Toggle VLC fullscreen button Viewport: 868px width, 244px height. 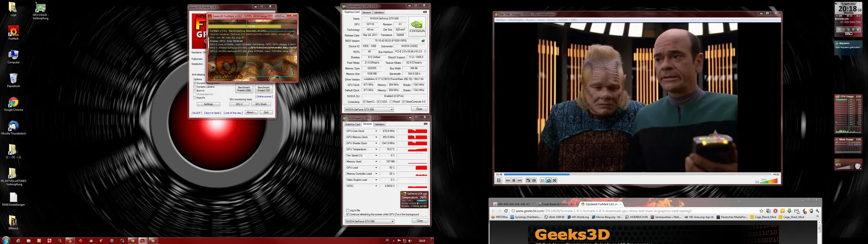(528, 180)
